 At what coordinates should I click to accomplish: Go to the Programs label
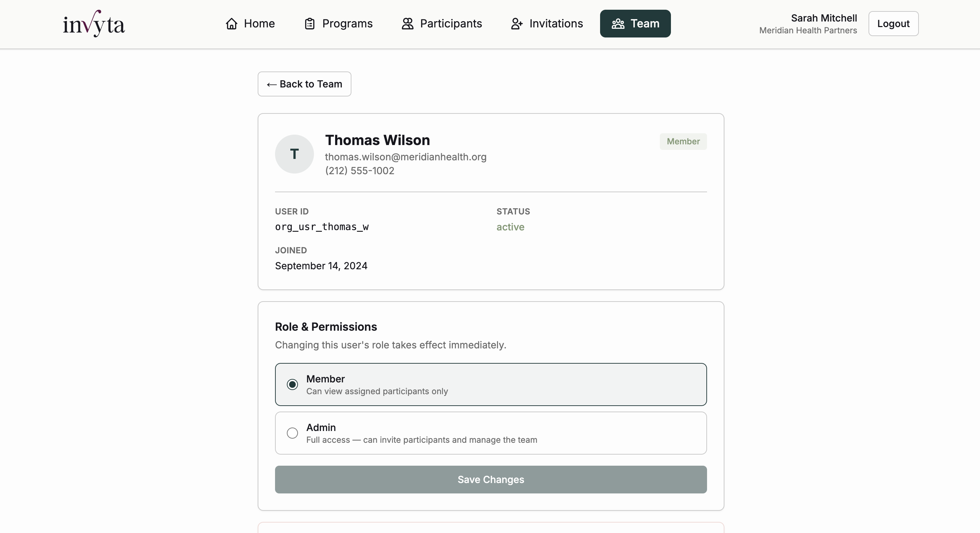[x=347, y=24]
